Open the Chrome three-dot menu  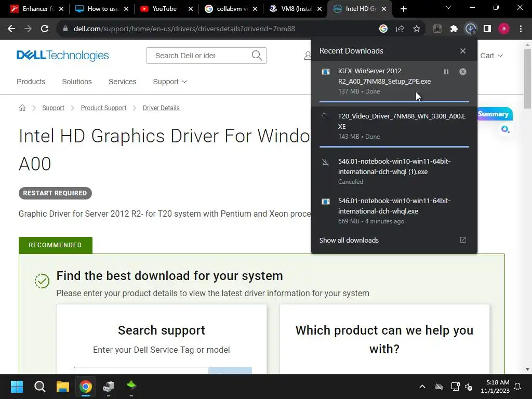click(x=521, y=29)
